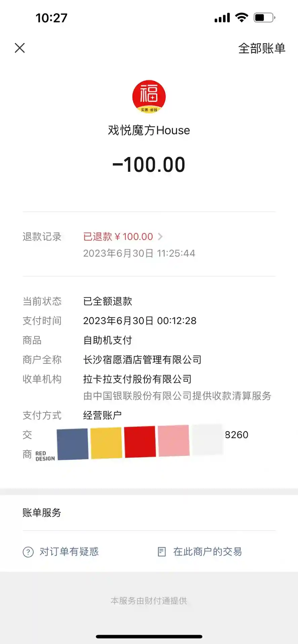Tap the cellular signal bars icon
Image resolution: width=298 pixels, height=644 pixels.
(x=222, y=18)
